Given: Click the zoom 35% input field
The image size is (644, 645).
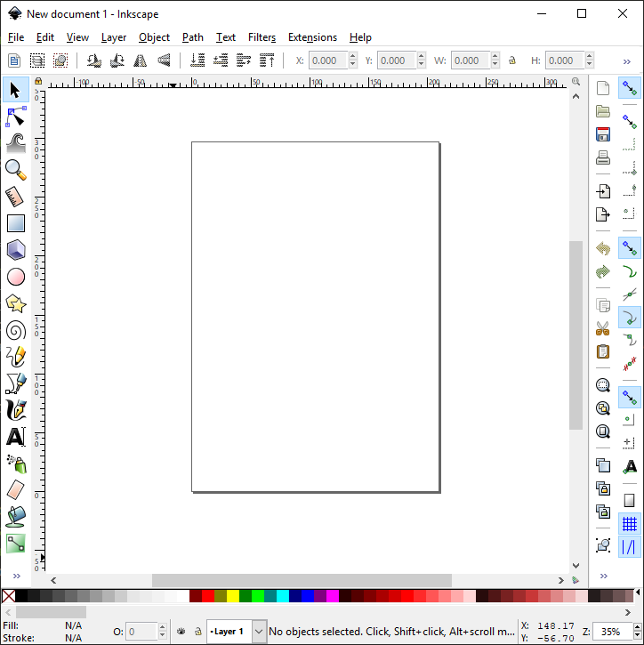Looking at the screenshot, I should (x=613, y=632).
